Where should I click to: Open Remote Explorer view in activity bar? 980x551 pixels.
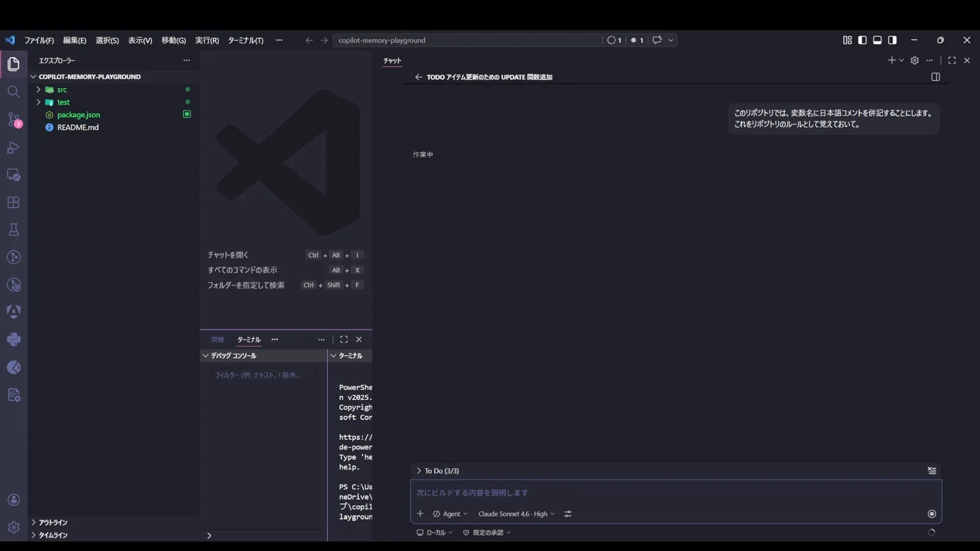13,175
